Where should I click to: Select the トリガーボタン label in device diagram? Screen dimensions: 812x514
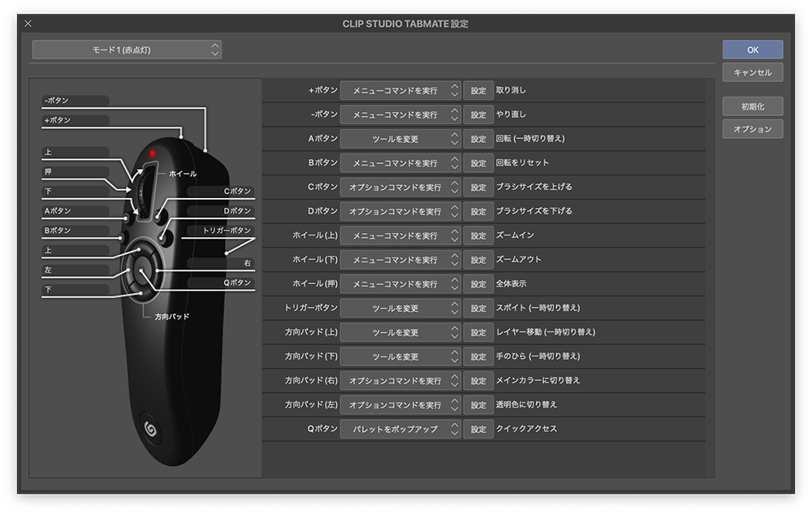pos(229,231)
